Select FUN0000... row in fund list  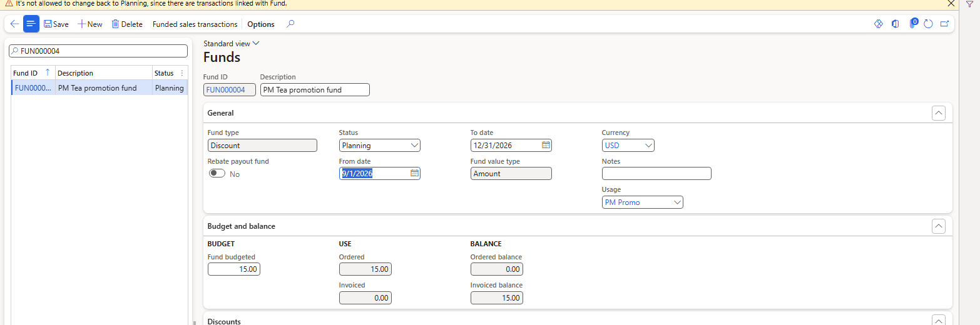(x=33, y=88)
